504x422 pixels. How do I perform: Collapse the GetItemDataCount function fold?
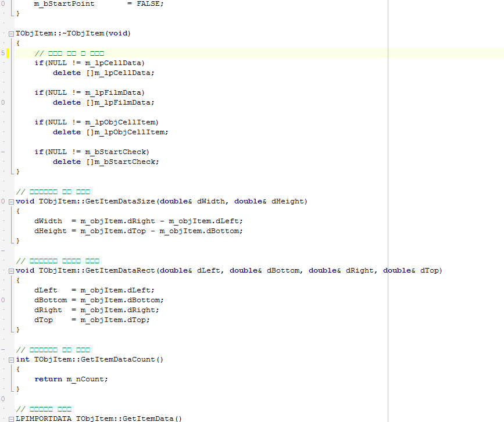click(x=12, y=360)
